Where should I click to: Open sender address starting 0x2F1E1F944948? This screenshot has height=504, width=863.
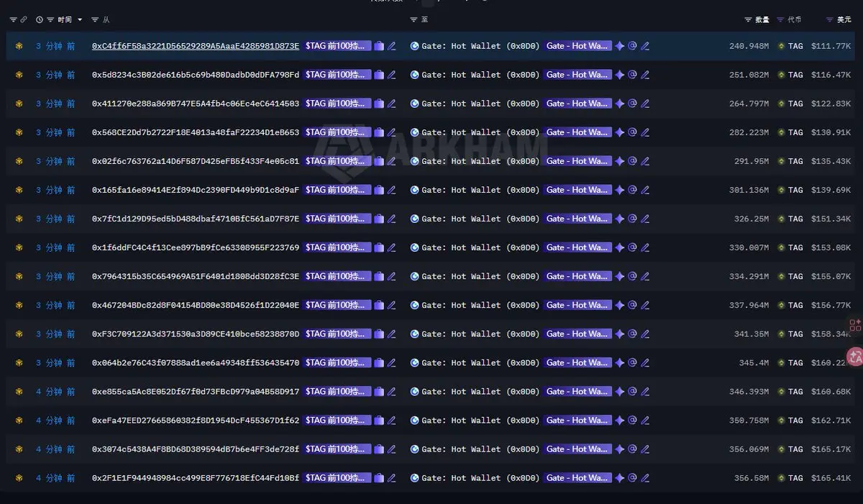pos(196,477)
